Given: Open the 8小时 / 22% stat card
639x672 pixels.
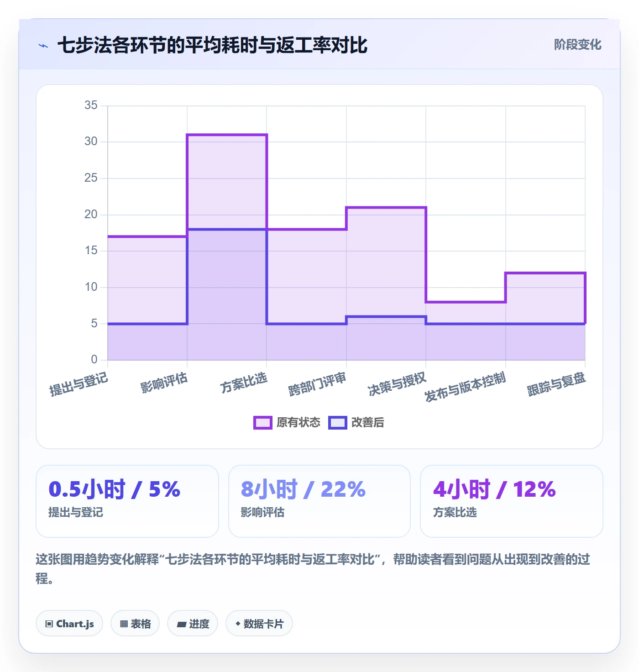Looking at the screenshot, I should coord(319,501).
